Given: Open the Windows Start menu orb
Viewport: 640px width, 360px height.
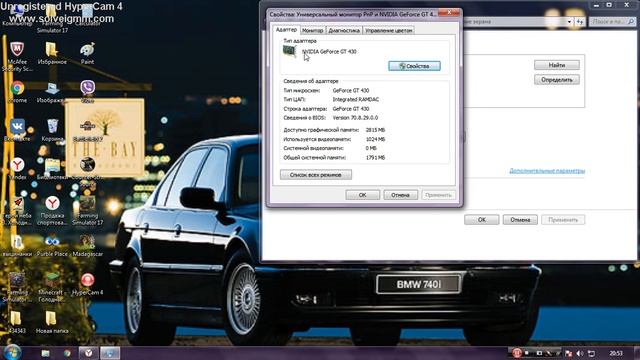Looking at the screenshot, I should click(12, 353).
